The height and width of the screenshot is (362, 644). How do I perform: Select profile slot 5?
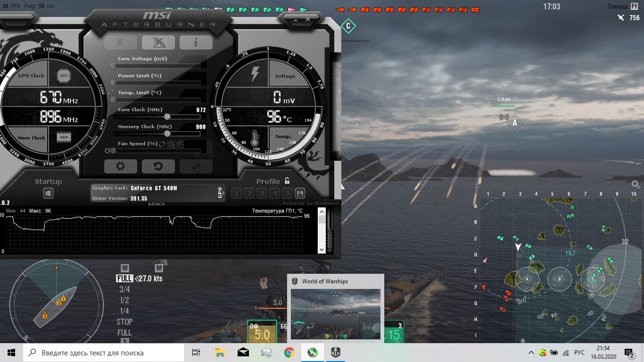point(287,193)
